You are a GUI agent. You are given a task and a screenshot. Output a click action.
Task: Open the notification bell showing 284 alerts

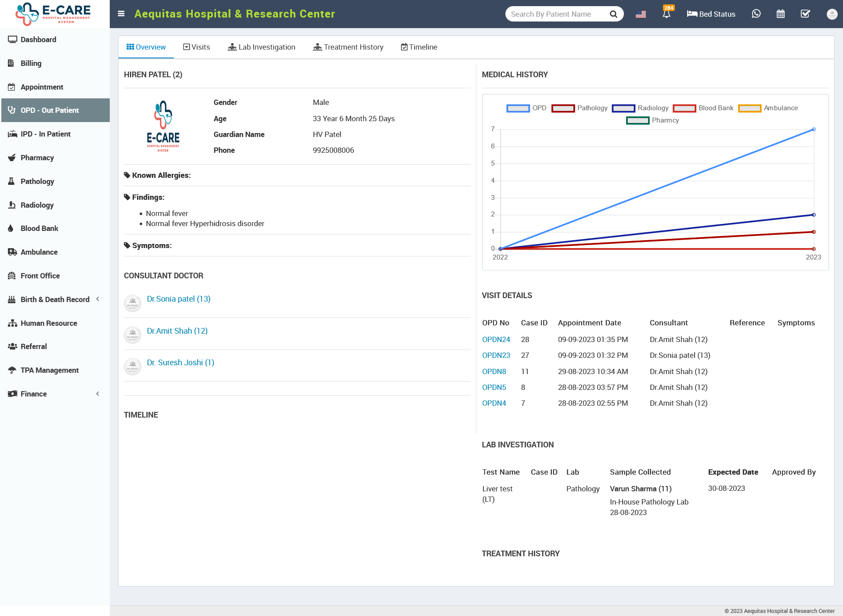click(666, 14)
